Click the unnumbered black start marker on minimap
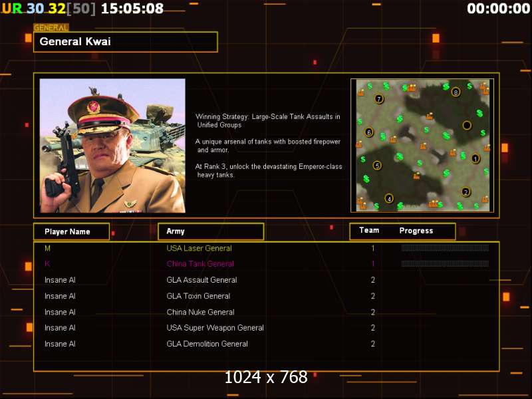The width and height of the screenshot is (532, 399). click(467, 126)
